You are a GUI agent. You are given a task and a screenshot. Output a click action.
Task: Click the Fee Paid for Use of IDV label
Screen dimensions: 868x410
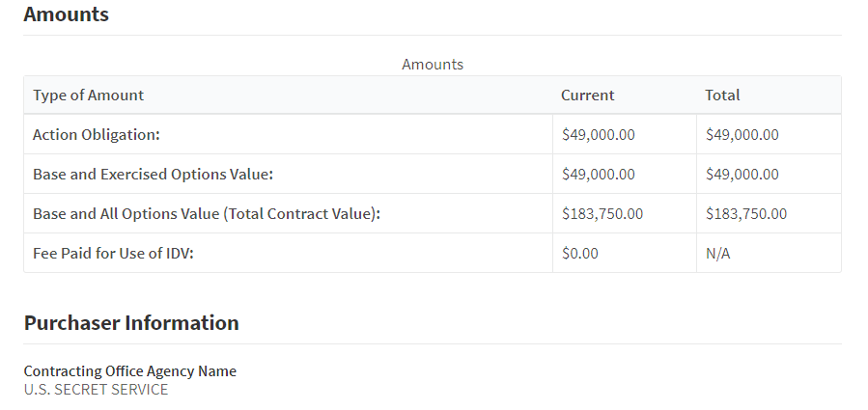[x=113, y=254]
